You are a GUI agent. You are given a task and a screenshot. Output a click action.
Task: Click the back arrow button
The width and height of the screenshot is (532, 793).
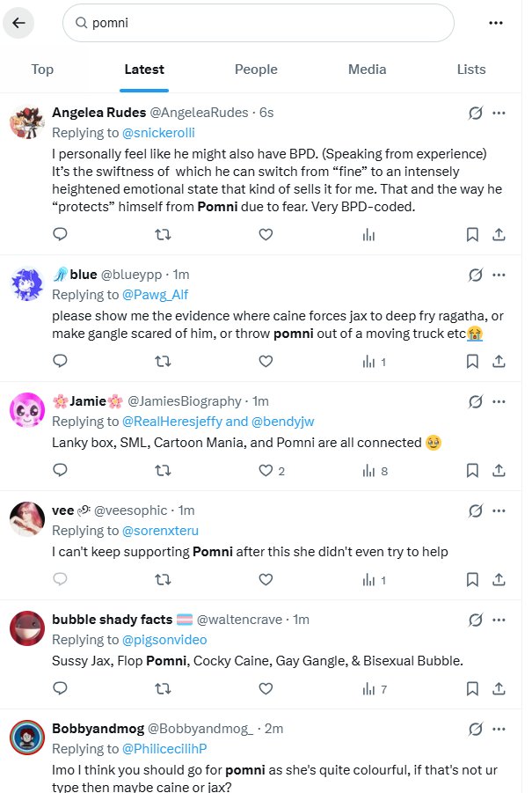[18, 24]
